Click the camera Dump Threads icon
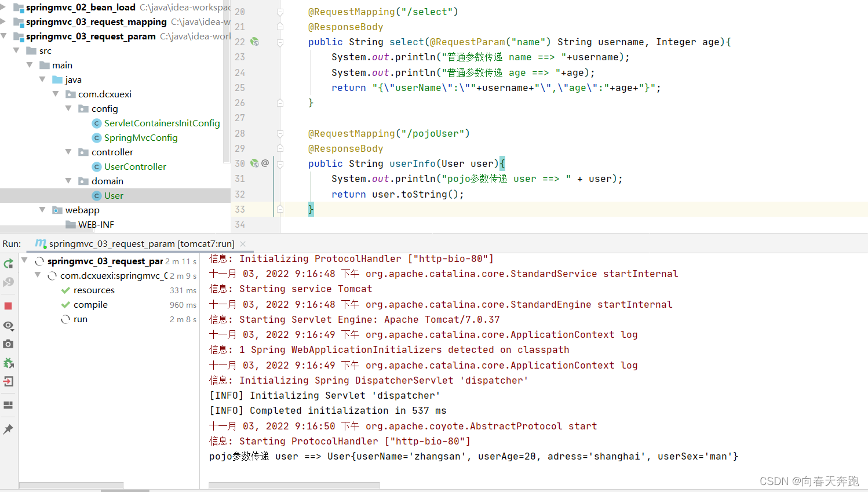The width and height of the screenshot is (868, 492). (x=8, y=344)
